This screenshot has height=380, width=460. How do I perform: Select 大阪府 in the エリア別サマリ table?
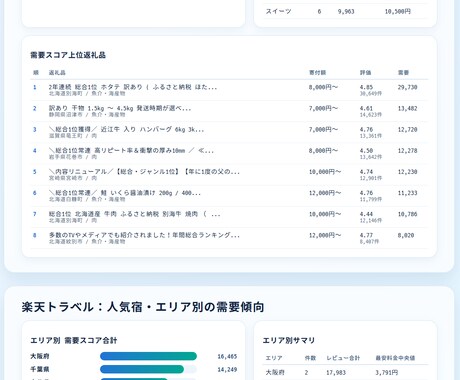[x=275, y=372]
